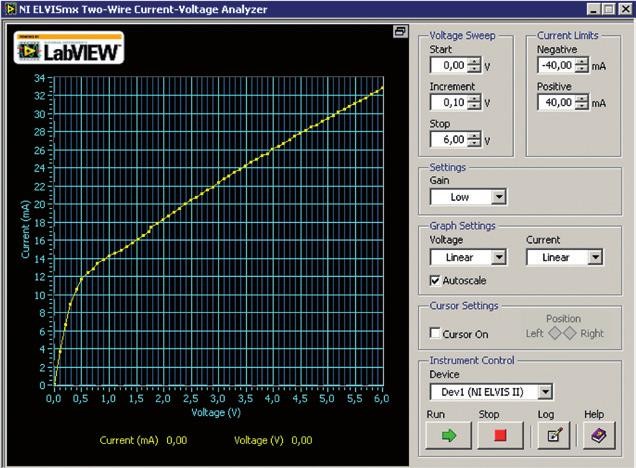Image resolution: width=636 pixels, height=468 pixels.
Task: Click the green Run arrow button
Action: 449,436
